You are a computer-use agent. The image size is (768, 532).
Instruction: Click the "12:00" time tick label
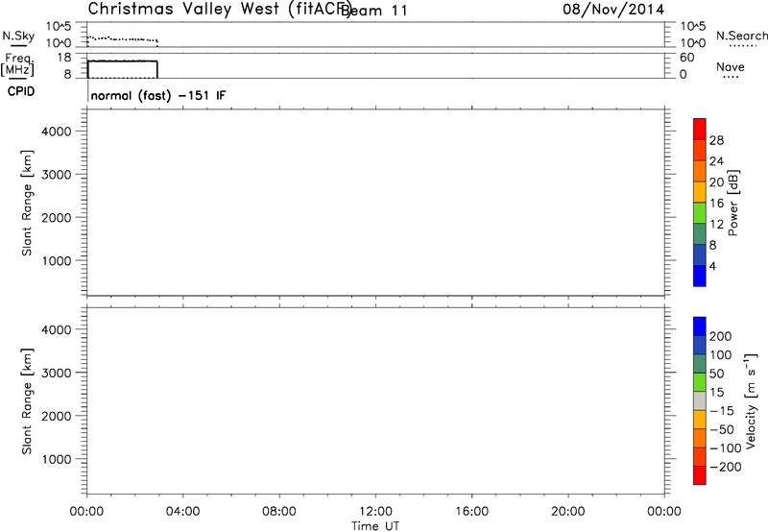click(x=375, y=512)
